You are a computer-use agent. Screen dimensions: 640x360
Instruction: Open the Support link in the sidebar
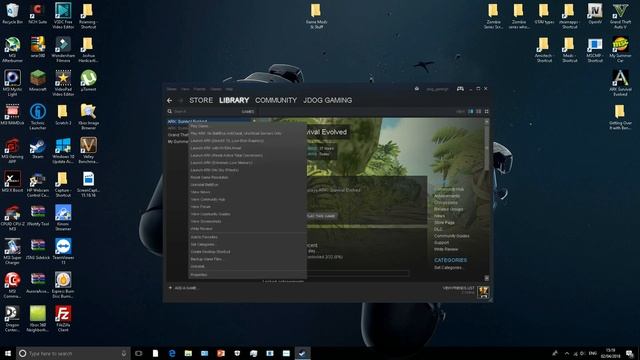441,243
